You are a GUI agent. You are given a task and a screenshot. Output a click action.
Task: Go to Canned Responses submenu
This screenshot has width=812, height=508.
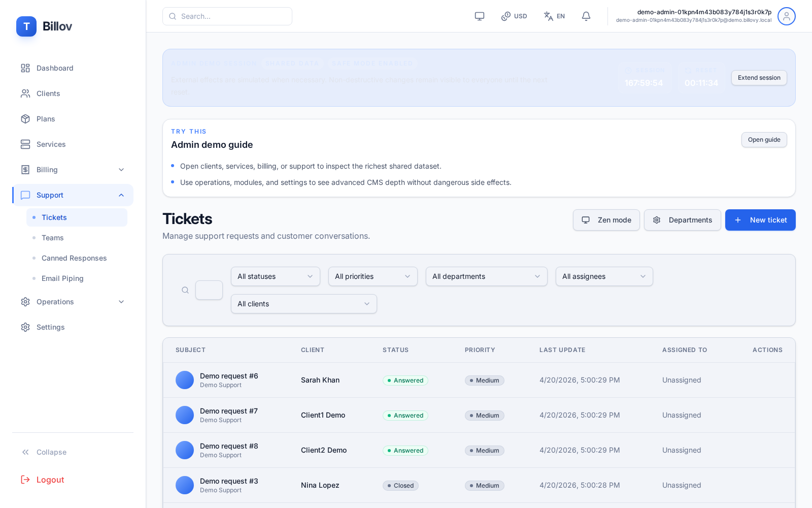74,258
